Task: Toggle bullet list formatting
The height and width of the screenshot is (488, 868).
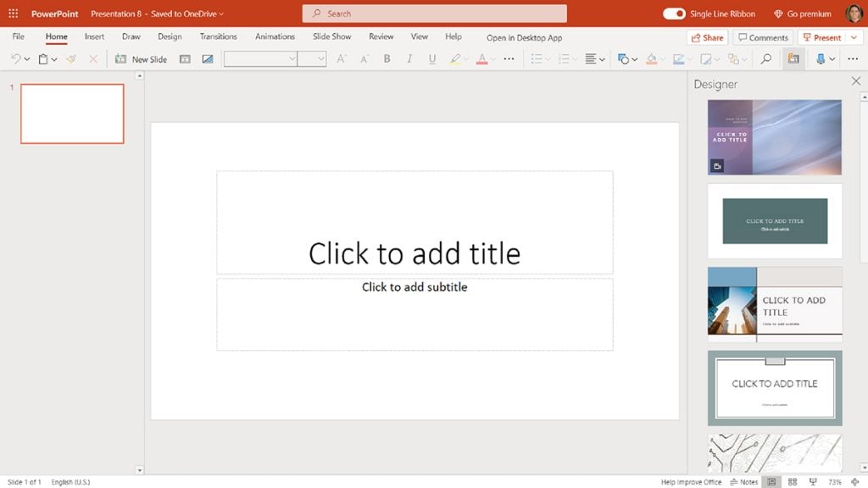Action: point(537,58)
